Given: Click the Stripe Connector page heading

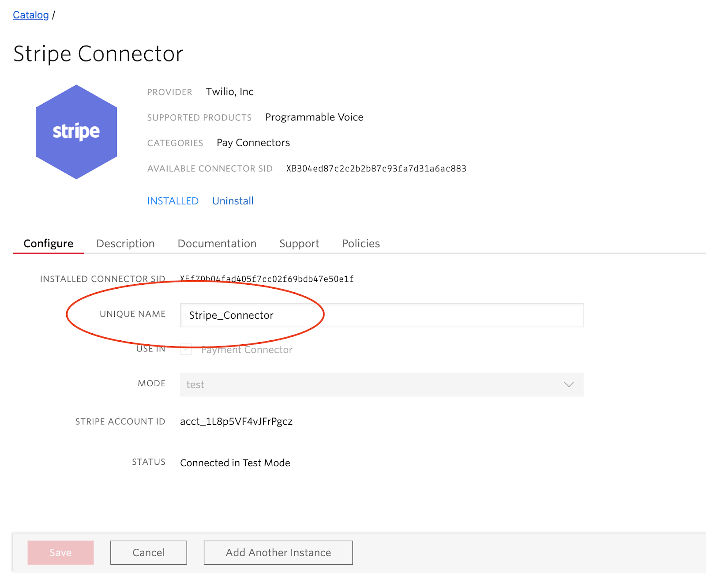Looking at the screenshot, I should click(98, 54).
